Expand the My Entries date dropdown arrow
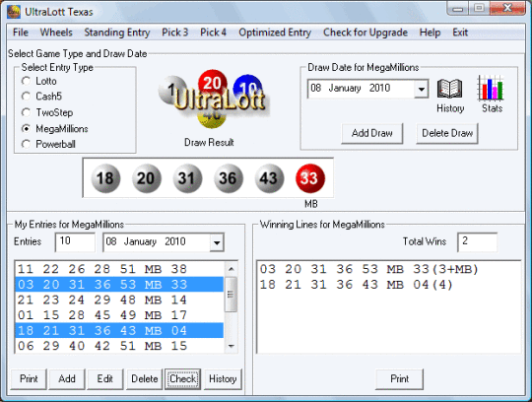The image size is (532, 402). [x=217, y=242]
